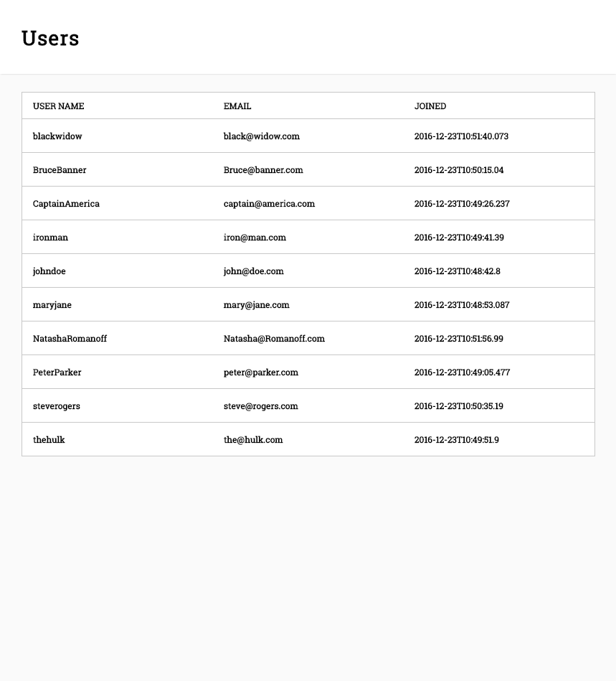
Task: Open the blackwidow user entry
Action: [x=57, y=136]
